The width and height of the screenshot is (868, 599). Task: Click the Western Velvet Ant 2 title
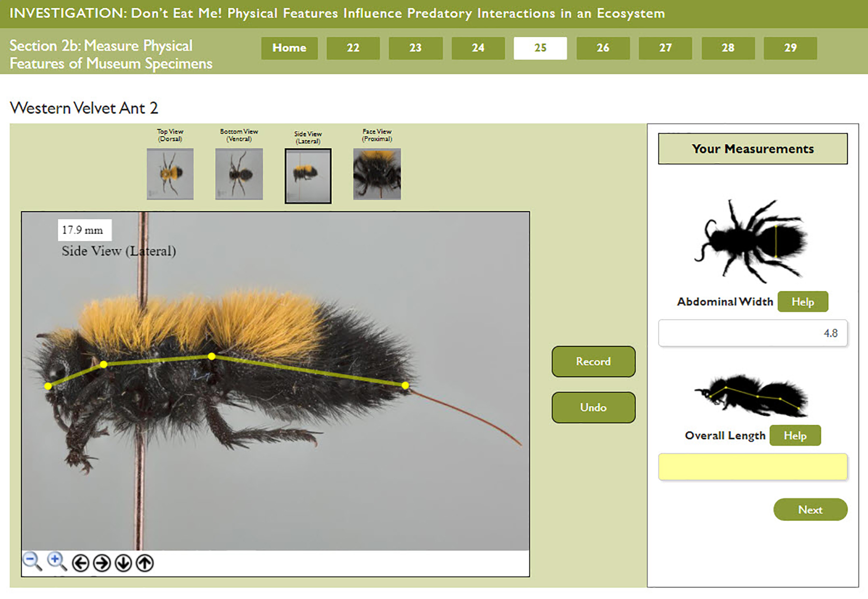[84, 108]
